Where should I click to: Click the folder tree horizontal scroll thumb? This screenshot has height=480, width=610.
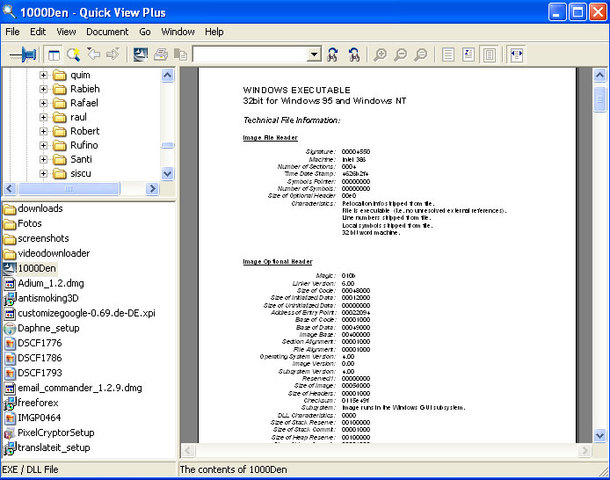pos(69,189)
